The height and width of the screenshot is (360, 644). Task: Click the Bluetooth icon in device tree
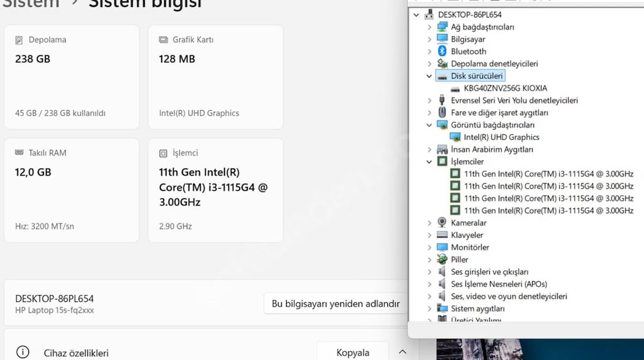[x=442, y=51]
